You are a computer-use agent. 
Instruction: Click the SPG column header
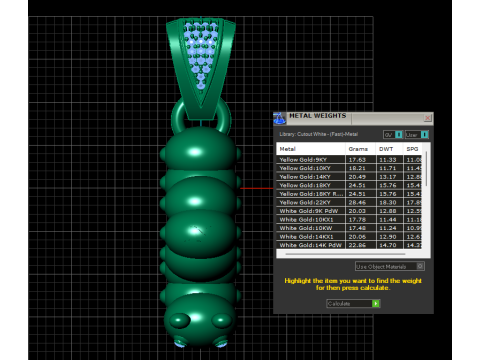coord(412,149)
